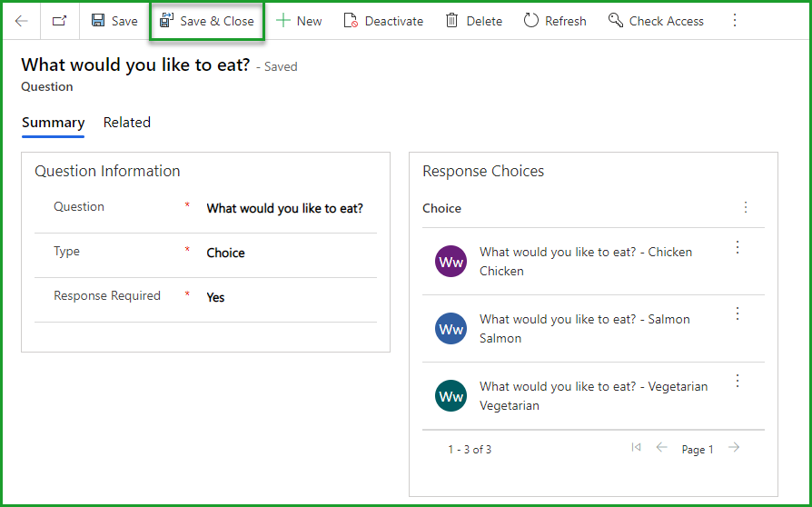Viewport: 812px width, 507px height.
Task: Click the Save button
Action: (114, 21)
